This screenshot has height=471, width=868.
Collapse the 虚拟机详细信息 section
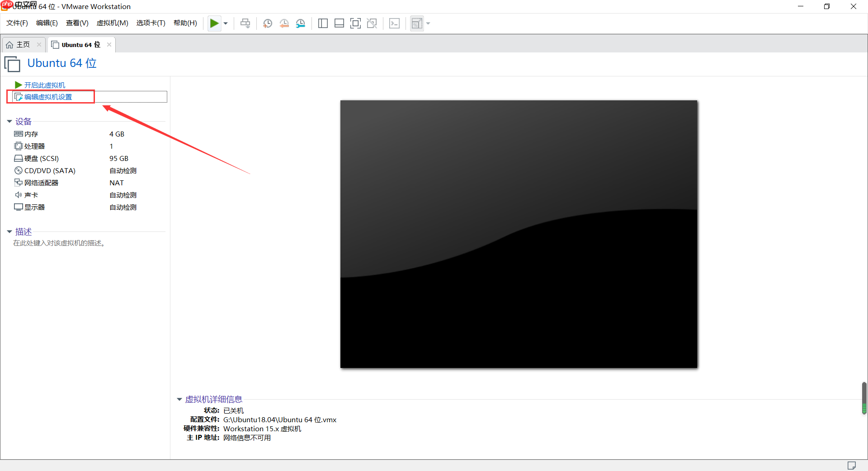click(x=179, y=399)
